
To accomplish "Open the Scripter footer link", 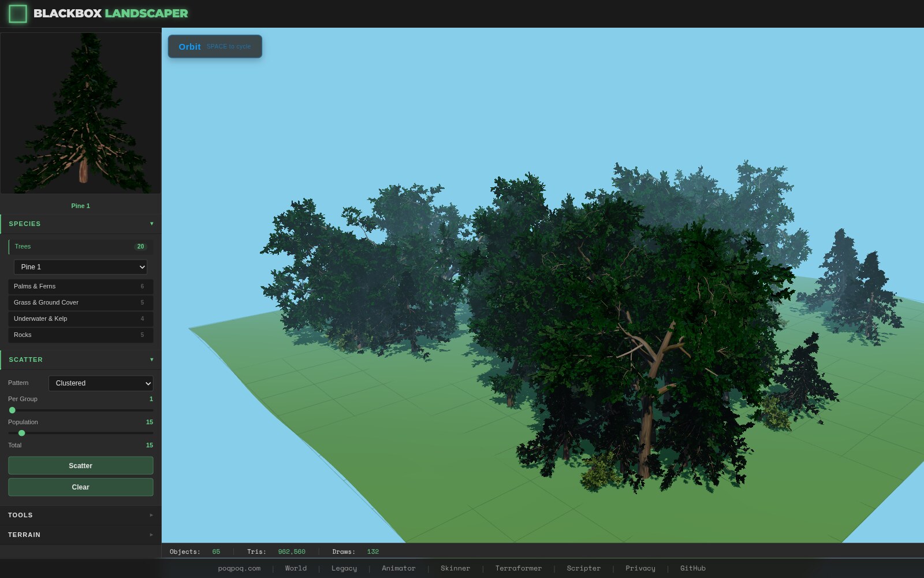I will pyautogui.click(x=583, y=568).
